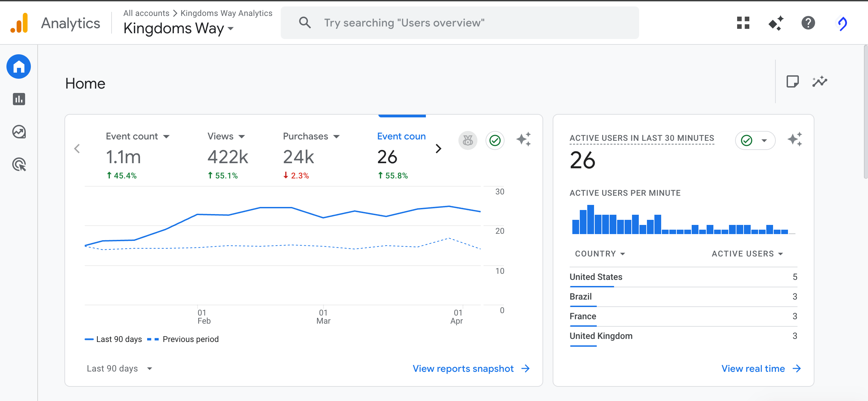
Task: Click the sparkle icon on realtime card
Action: [795, 139]
